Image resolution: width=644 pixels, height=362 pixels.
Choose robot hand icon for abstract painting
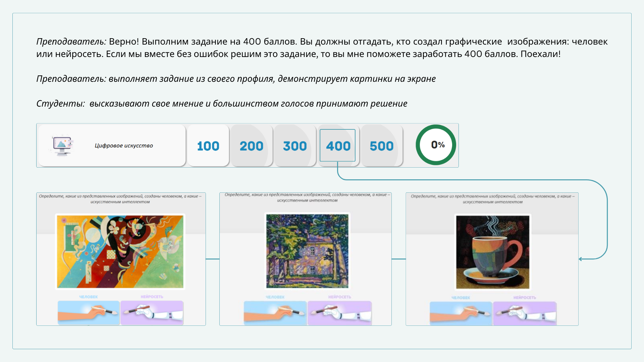(x=152, y=312)
